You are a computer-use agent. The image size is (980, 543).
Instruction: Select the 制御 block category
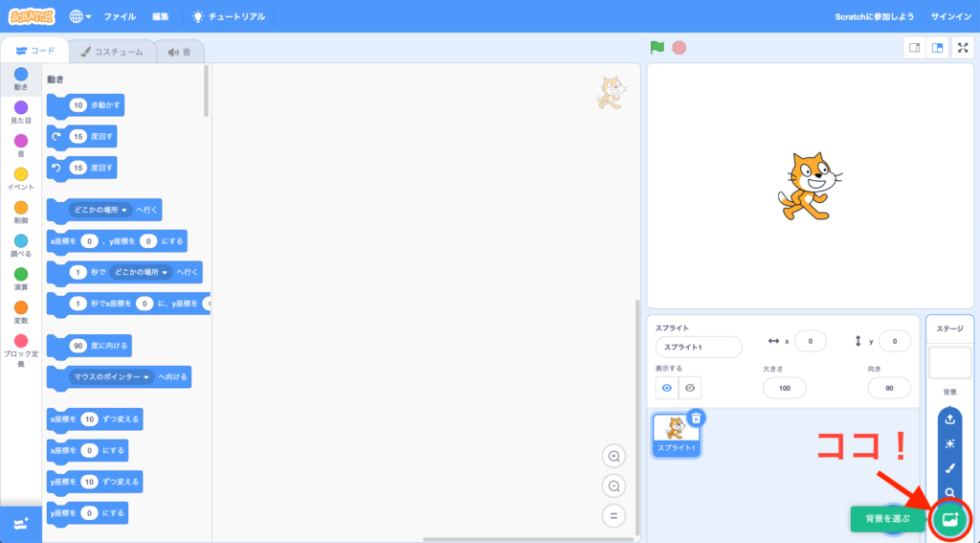tap(21, 213)
